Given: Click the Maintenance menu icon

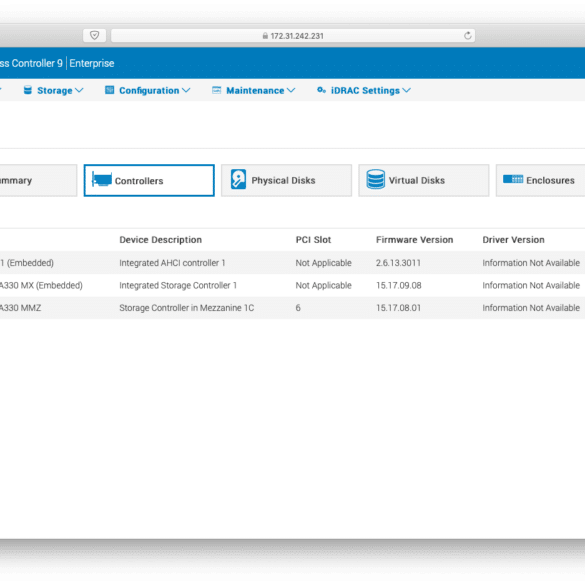Looking at the screenshot, I should point(216,90).
